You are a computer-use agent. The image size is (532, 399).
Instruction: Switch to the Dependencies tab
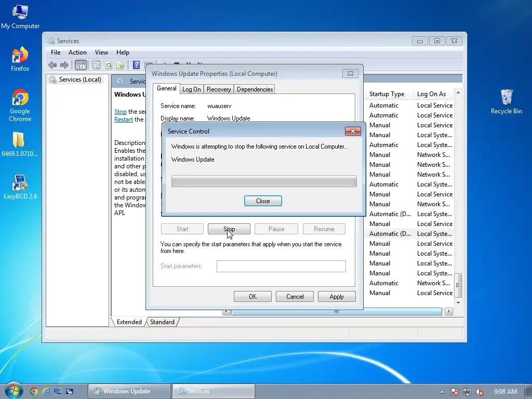[x=255, y=89]
